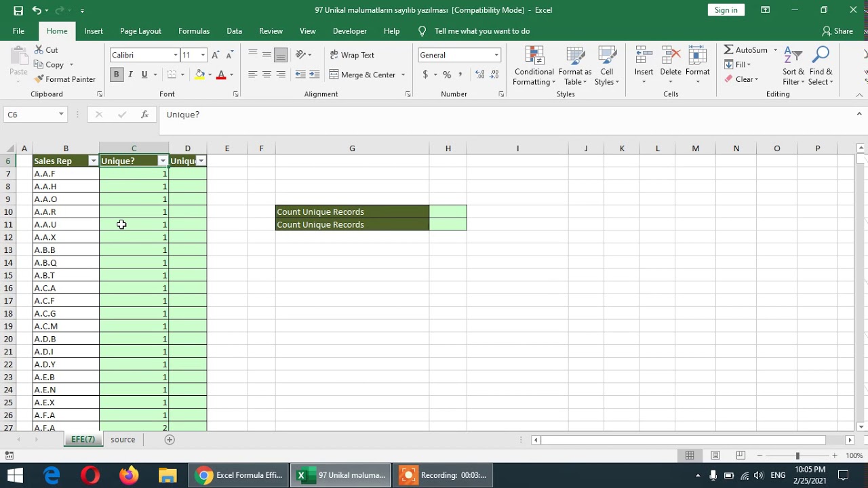
Task: Open Unique? column C filter dropdown
Action: pos(163,161)
